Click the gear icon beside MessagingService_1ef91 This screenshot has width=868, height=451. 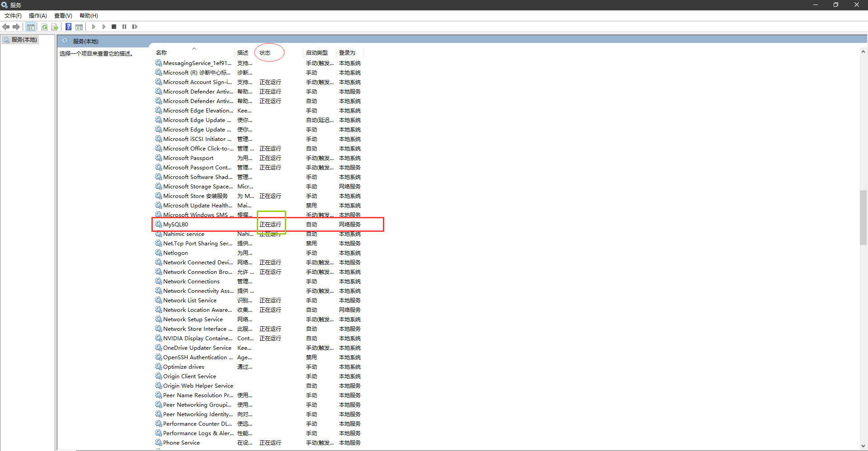(x=159, y=63)
